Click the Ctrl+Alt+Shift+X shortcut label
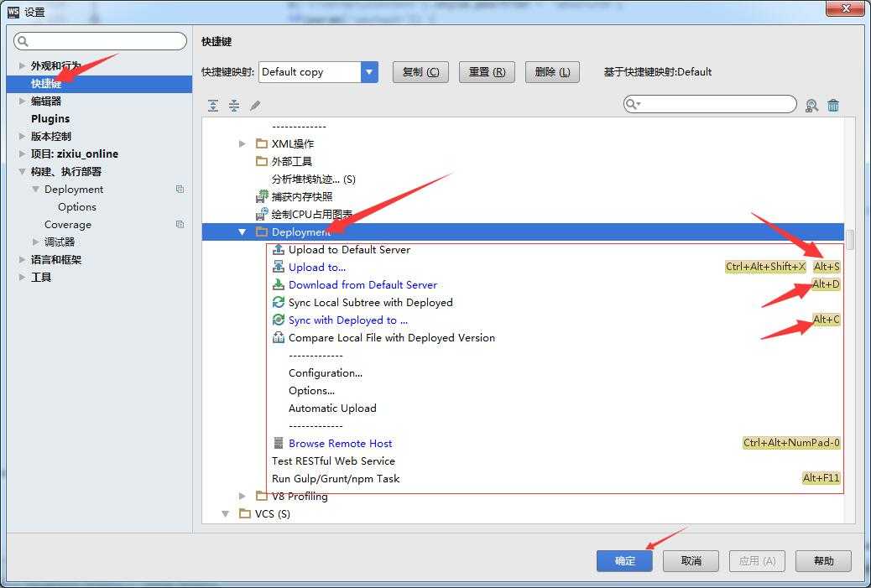 point(765,267)
